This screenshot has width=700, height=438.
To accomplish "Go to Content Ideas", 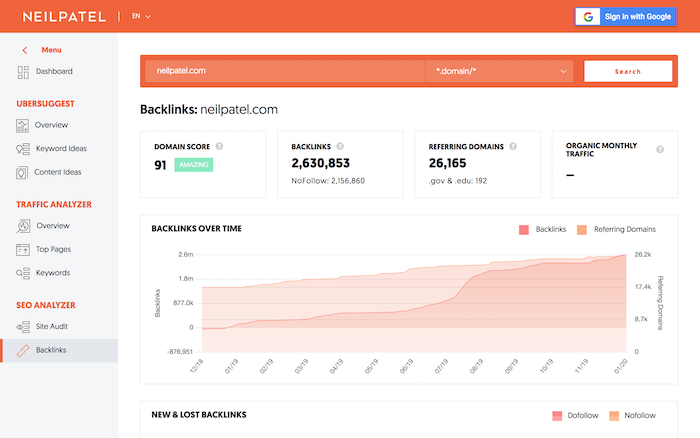I will (59, 172).
